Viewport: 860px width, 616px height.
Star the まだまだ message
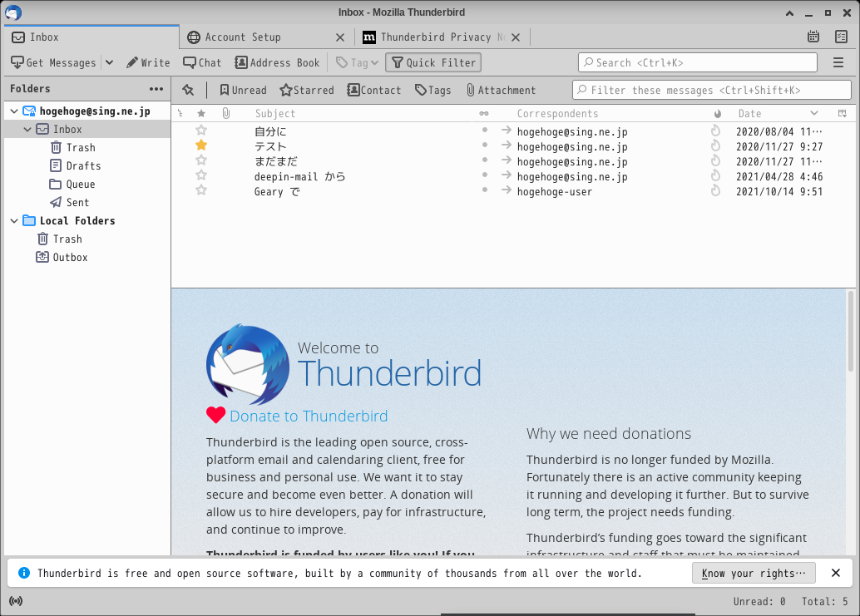[x=201, y=160]
